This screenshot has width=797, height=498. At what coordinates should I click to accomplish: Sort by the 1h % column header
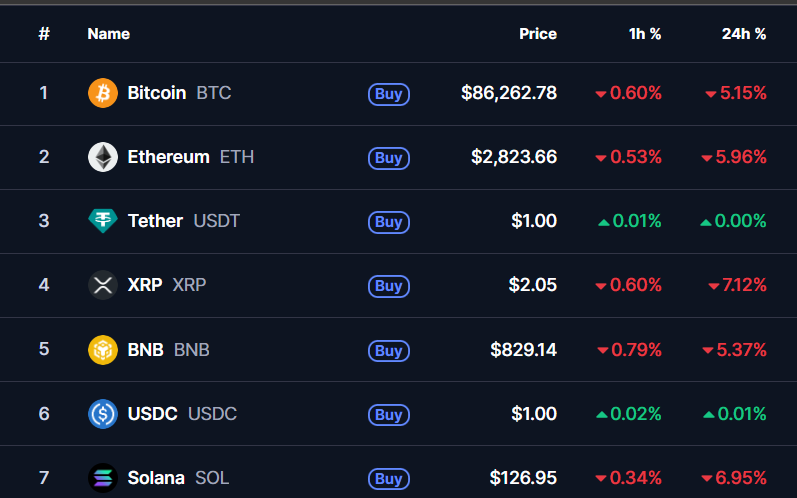click(644, 34)
